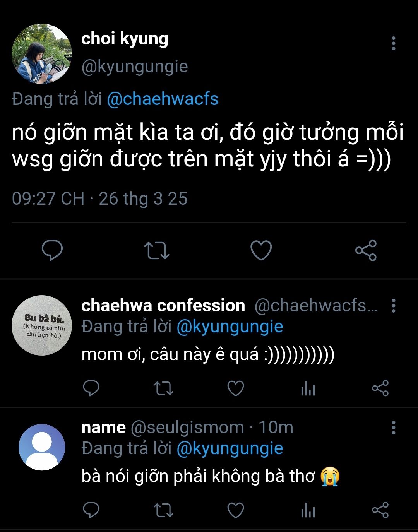Like choi kyung's main tweet

point(261,250)
